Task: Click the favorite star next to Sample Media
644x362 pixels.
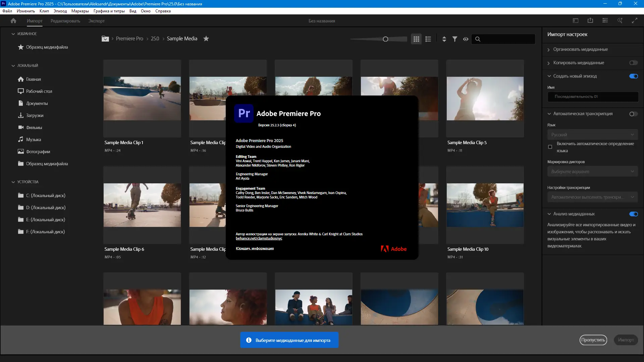Action: tap(206, 39)
